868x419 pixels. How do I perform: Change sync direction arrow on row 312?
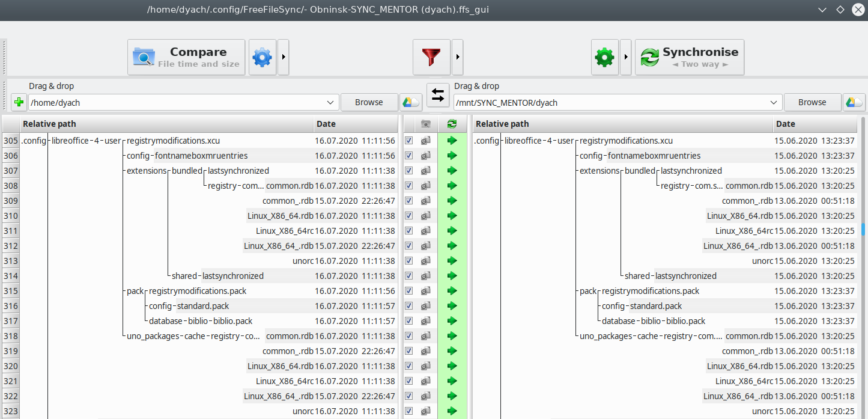click(452, 246)
